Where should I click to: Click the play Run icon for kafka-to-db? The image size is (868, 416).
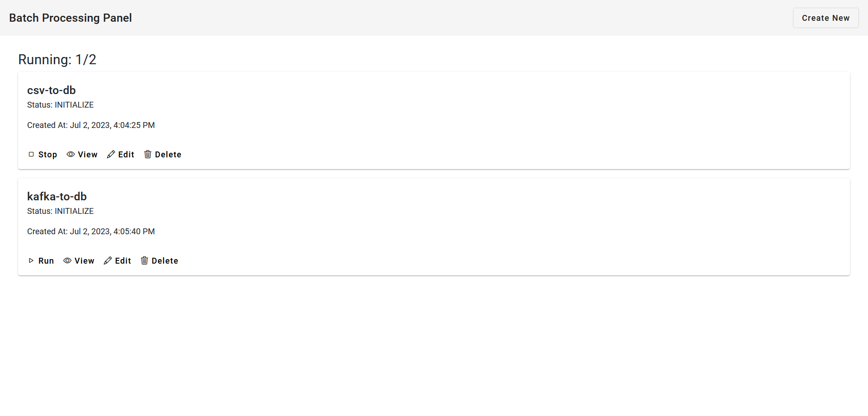tap(31, 260)
